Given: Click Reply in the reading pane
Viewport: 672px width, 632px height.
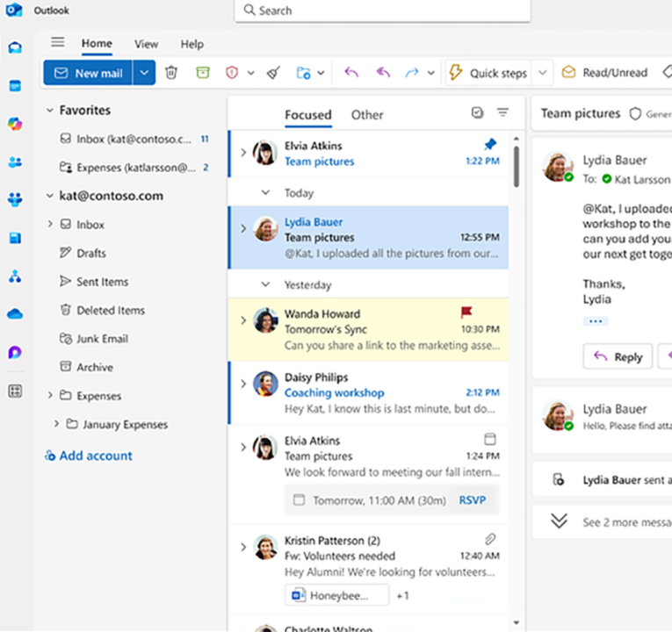Looking at the screenshot, I should (x=618, y=356).
